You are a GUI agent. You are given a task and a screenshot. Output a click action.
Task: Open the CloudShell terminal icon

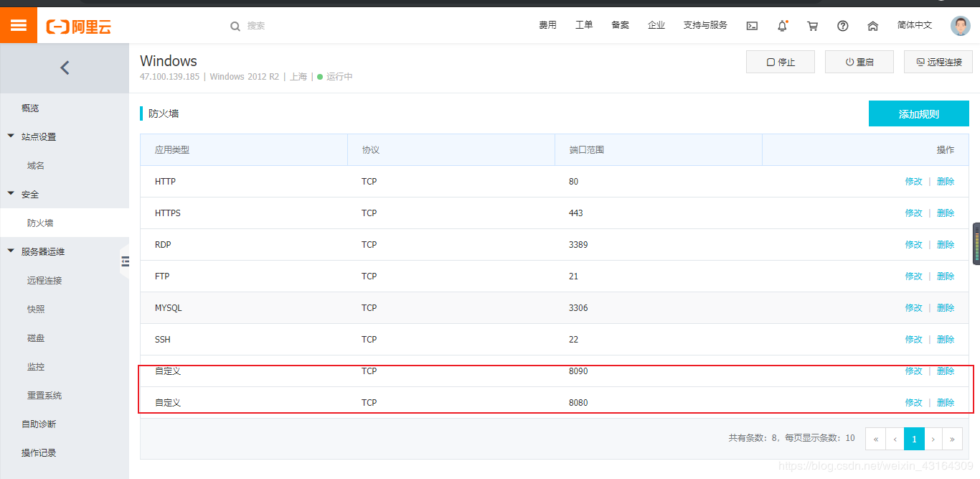click(751, 25)
